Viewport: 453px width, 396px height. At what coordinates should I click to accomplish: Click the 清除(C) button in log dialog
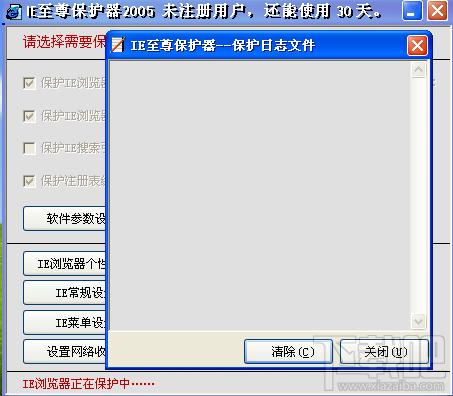pos(288,351)
